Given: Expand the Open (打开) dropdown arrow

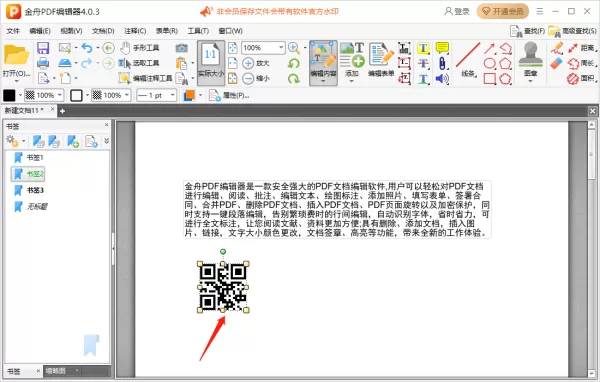Looking at the screenshot, I should pyautogui.click(x=16, y=81).
